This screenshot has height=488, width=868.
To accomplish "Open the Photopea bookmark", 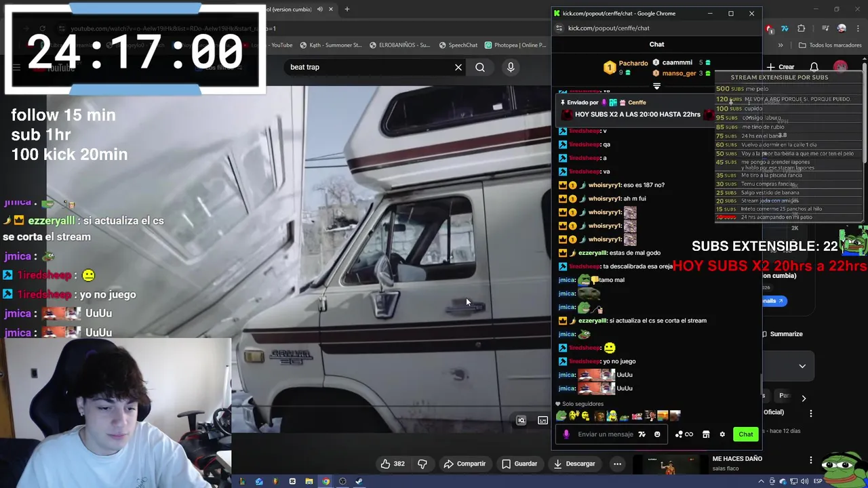I will coord(516,45).
